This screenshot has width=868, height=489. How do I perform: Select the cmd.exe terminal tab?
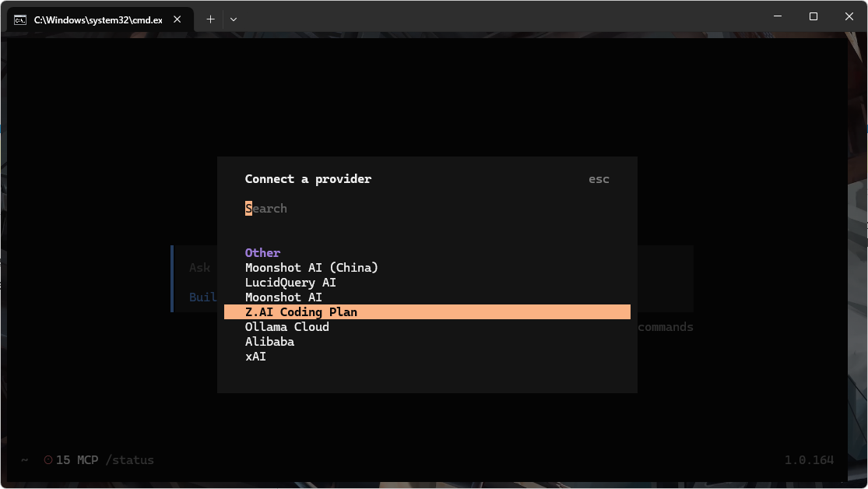click(100, 20)
